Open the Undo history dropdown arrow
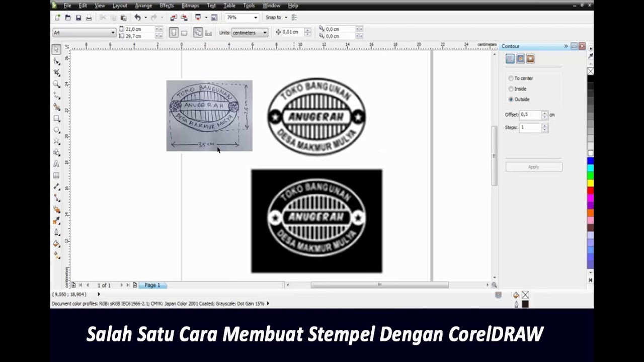 [145, 18]
